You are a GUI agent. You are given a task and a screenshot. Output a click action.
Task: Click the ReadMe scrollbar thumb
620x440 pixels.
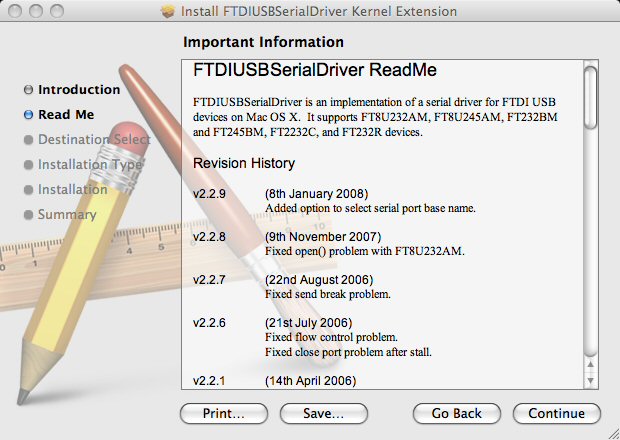(590, 98)
